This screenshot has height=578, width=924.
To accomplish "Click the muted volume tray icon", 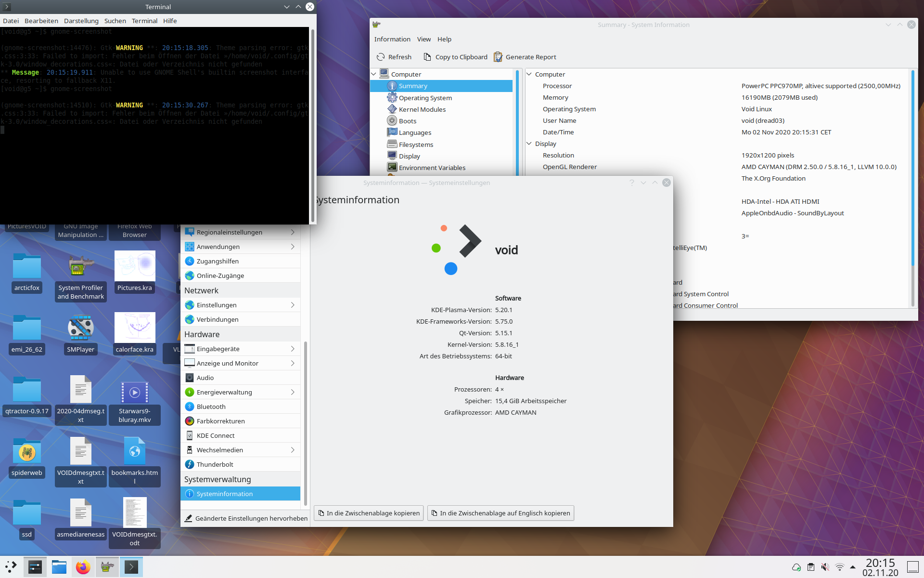I will coord(825,567).
